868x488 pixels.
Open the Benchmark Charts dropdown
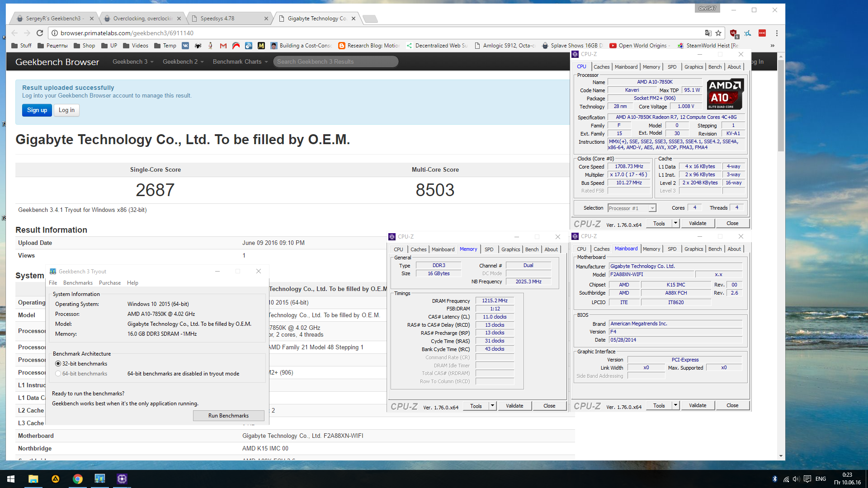tap(240, 62)
